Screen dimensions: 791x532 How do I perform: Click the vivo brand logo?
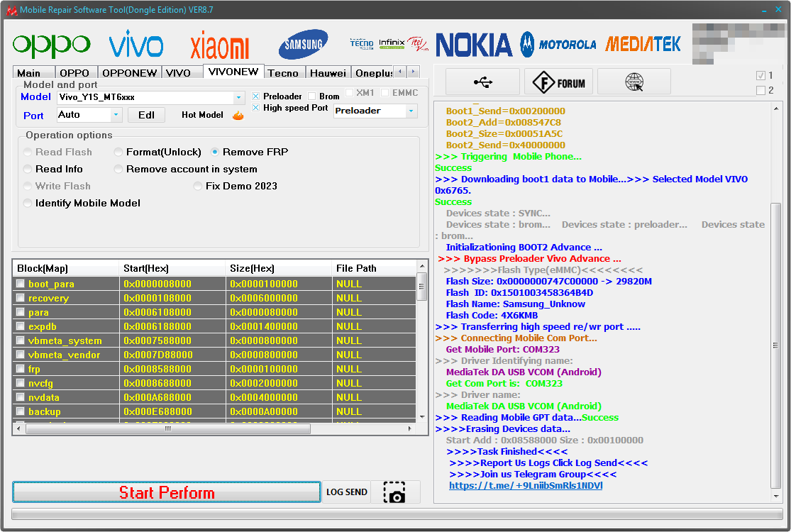coord(136,43)
